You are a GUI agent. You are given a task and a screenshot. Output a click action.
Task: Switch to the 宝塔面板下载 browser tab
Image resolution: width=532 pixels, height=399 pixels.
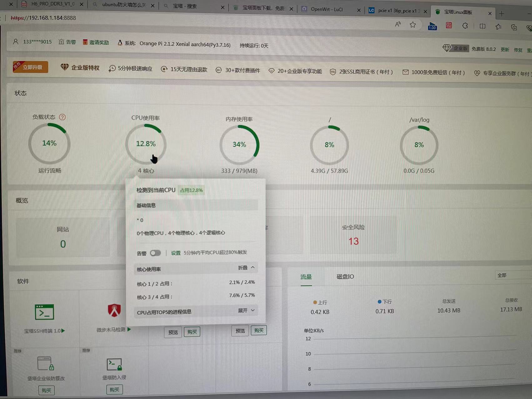pos(263,8)
